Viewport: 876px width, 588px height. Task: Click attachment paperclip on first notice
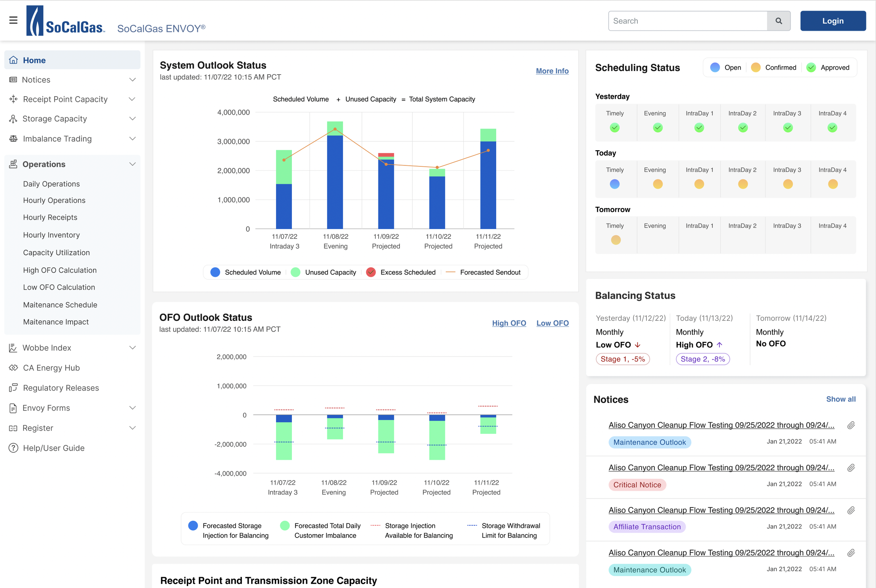(851, 425)
